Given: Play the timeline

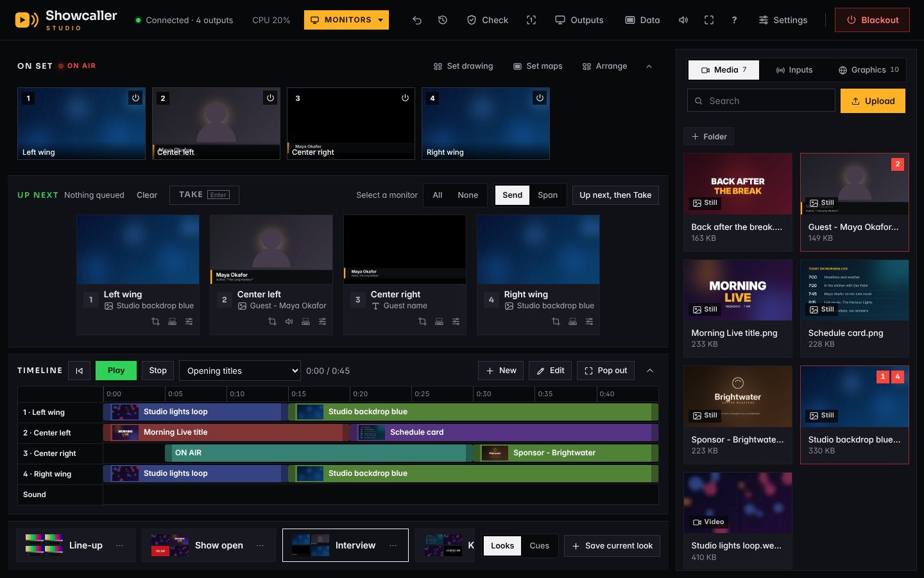Looking at the screenshot, I should point(116,371).
